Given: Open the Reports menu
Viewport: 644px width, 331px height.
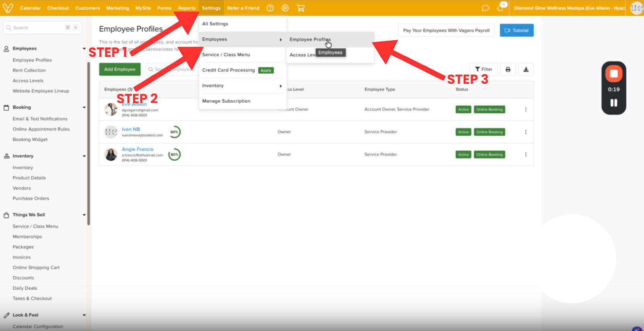Looking at the screenshot, I should pyautogui.click(x=187, y=8).
